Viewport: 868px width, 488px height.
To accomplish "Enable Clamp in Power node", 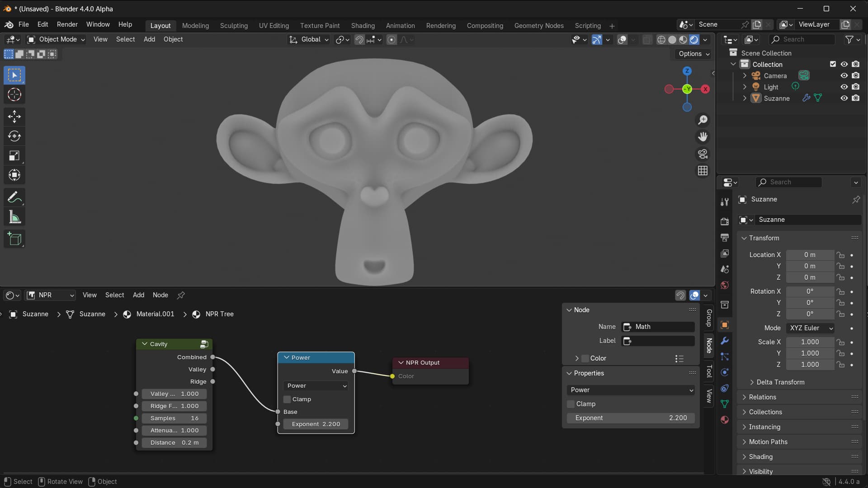I will pyautogui.click(x=287, y=399).
